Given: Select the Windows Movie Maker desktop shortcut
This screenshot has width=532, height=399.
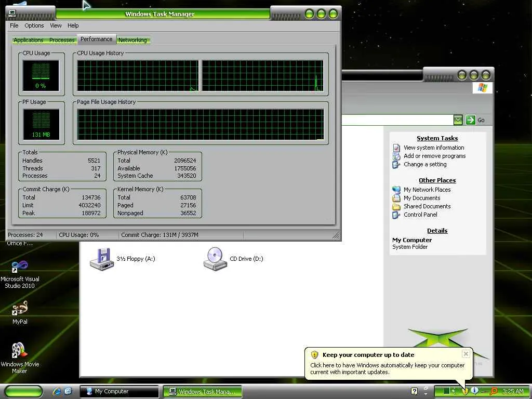Looking at the screenshot, I should pyautogui.click(x=20, y=358).
